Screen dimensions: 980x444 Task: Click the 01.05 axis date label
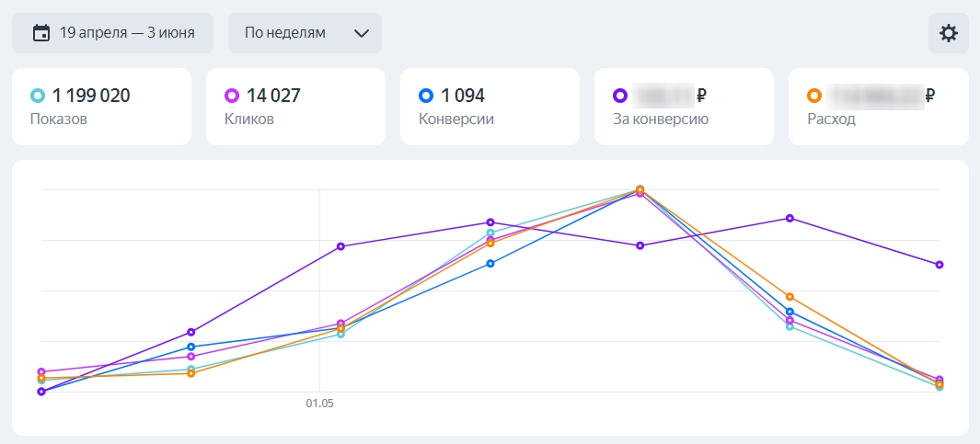tap(318, 403)
